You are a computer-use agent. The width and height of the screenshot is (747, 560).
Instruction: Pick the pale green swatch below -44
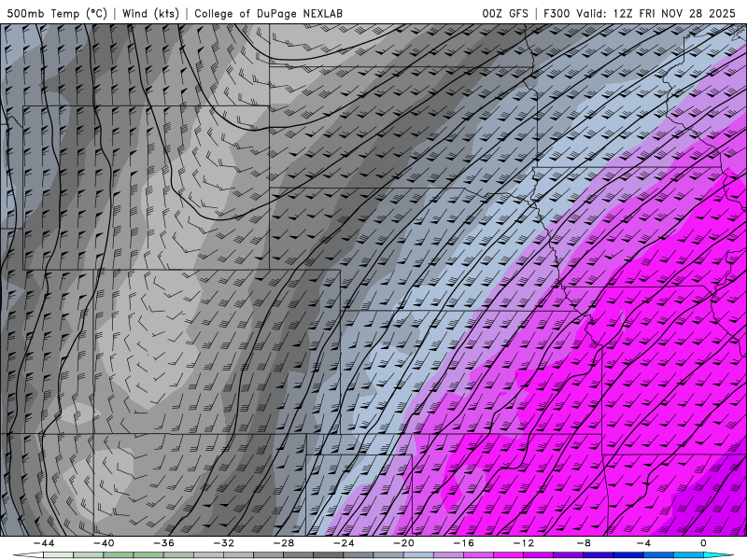58,555
